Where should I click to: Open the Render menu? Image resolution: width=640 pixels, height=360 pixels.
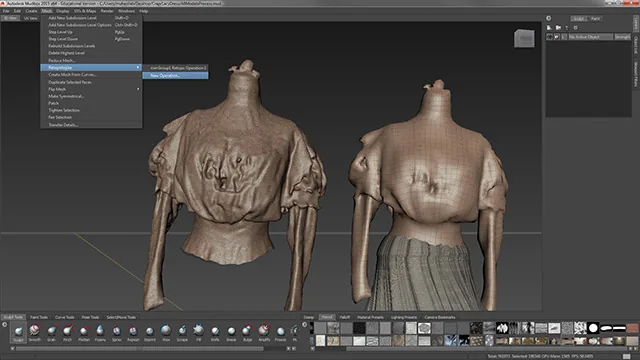coord(107,11)
